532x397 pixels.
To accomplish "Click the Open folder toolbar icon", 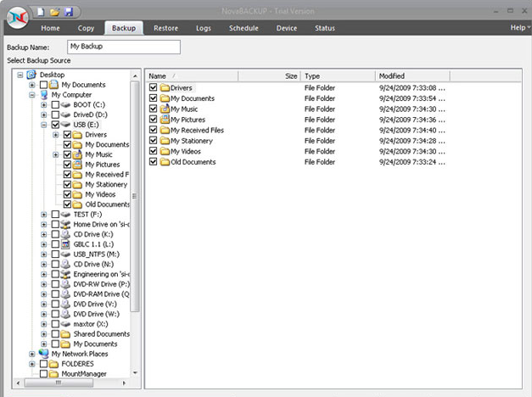I will (x=54, y=12).
